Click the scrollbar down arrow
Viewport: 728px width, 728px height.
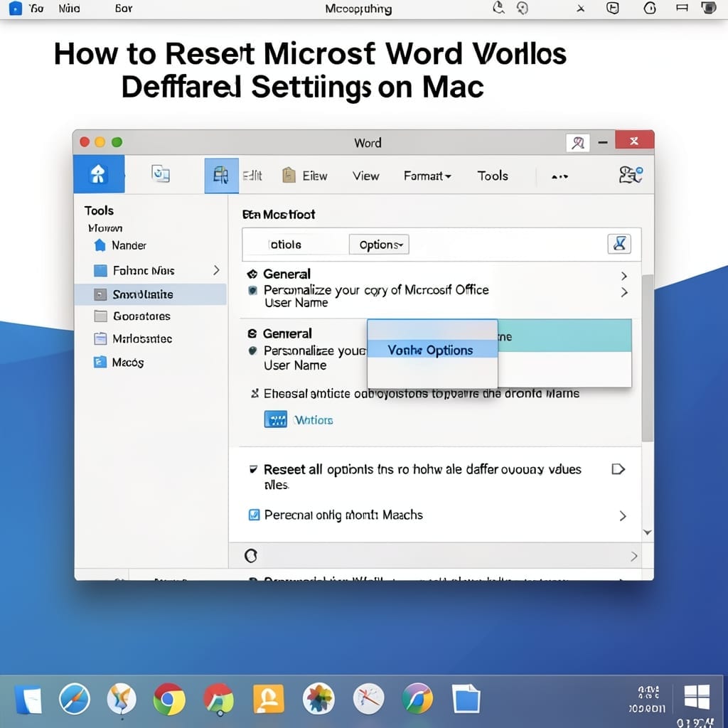pyautogui.click(x=647, y=532)
